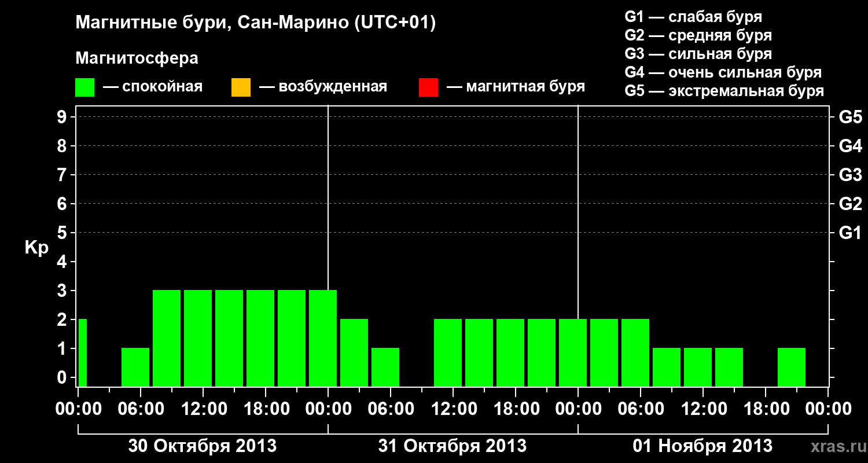This screenshot has width=868, height=463.
Task: Select the chart title 'Магнитные бури, Сан-Марино (UTC+01)'
Action: pos(255,23)
